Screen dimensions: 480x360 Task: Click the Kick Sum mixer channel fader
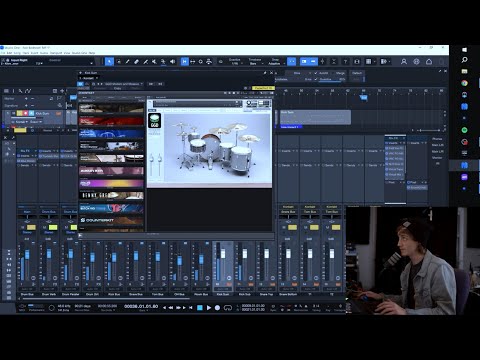223,254
